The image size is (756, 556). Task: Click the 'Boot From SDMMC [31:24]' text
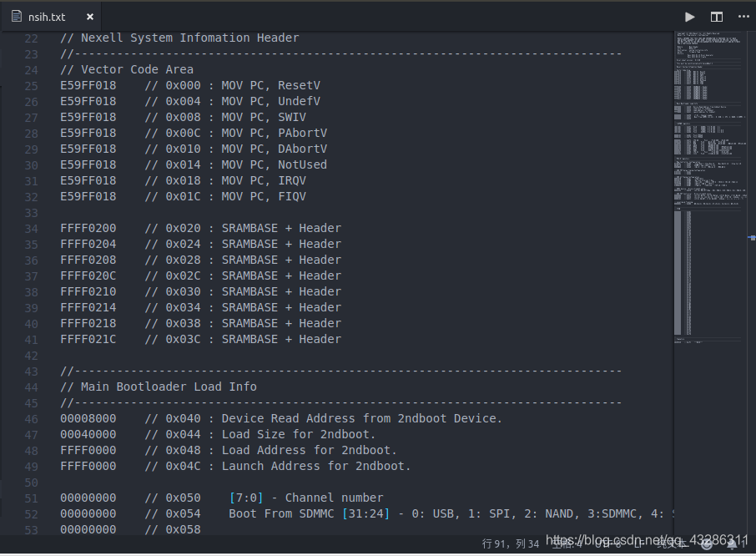[309, 514]
